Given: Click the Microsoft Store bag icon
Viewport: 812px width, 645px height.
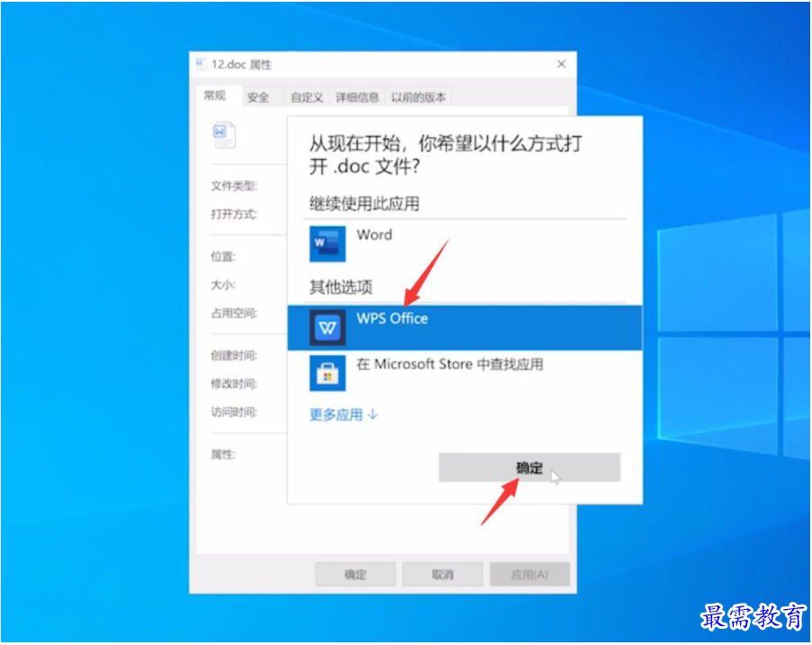Looking at the screenshot, I should (x=327, y=373).
